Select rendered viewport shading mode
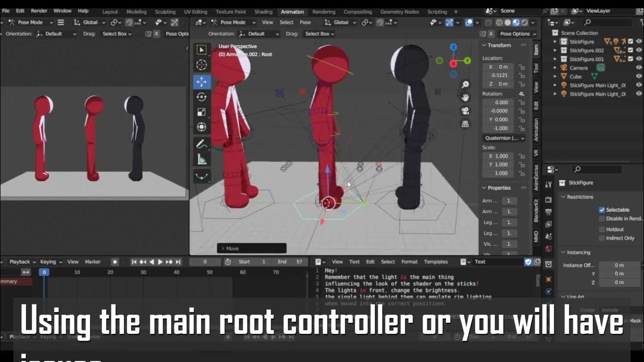 coord(524,22)
